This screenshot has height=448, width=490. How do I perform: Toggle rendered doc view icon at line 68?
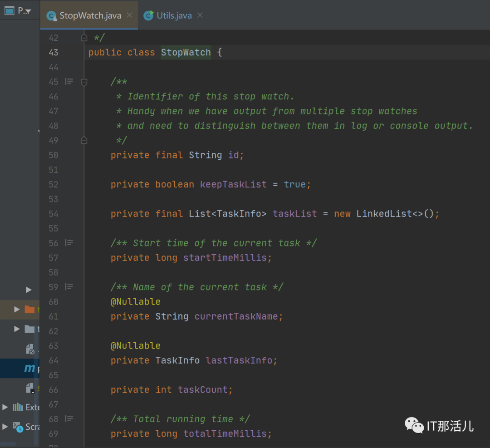(x=69, y=418)
